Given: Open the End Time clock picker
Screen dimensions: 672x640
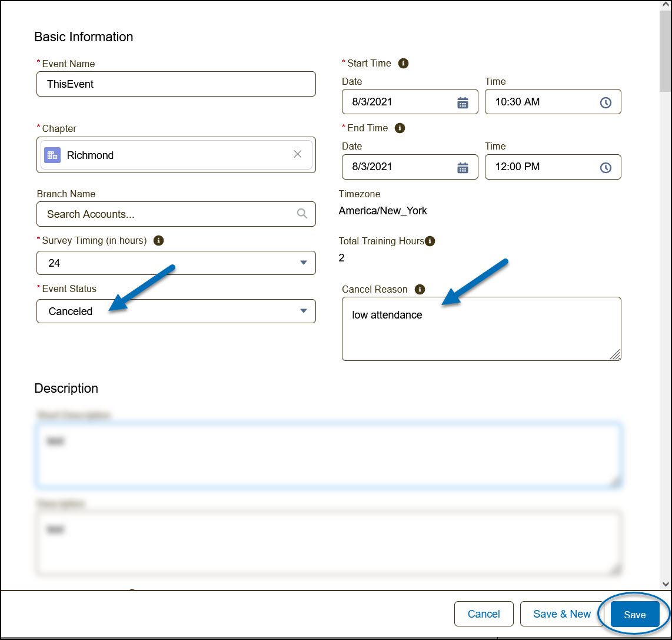Looking at the screenshot, I should click(x=605, y=168).
